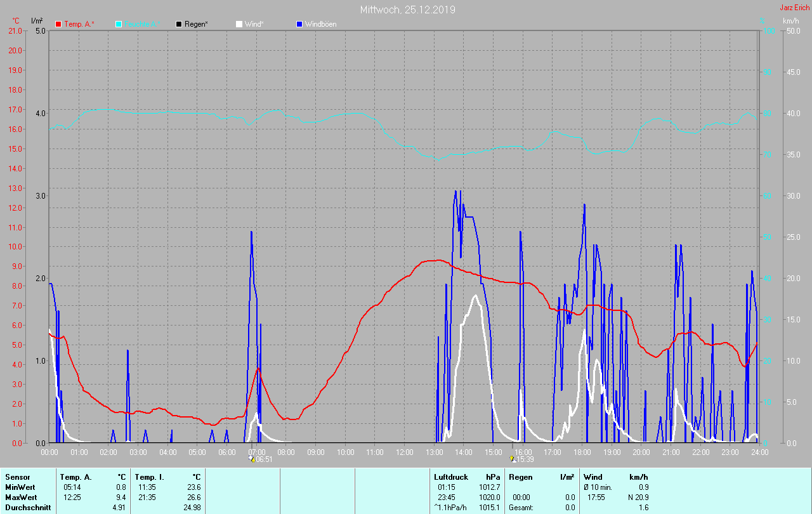The height and width of the screenshot is (514, 812).
Task: Click the Luftdruck column header
Action: pyautogui.click(x=451, y=477)
